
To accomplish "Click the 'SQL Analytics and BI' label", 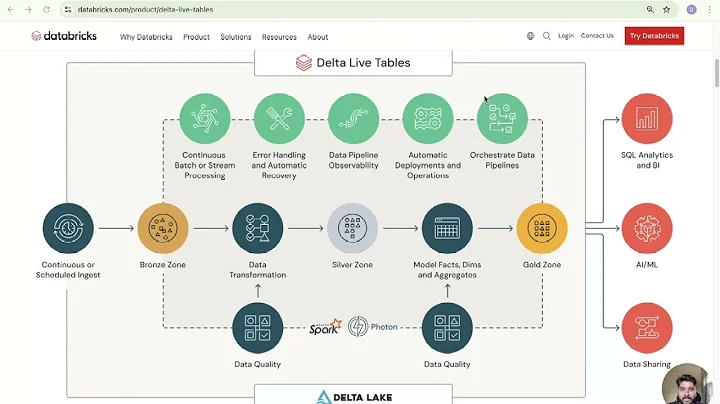I will 647,160.
